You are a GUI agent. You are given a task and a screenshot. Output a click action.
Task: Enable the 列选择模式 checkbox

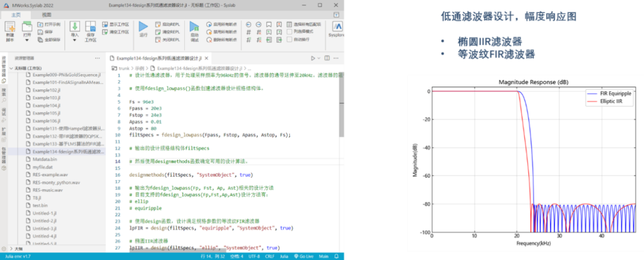click(290, 31)
